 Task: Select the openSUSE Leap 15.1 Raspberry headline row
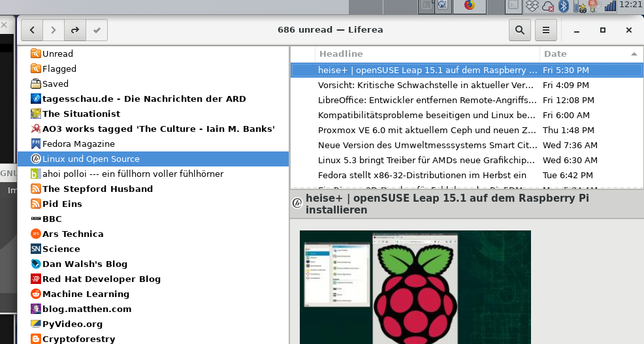(467, 70)
